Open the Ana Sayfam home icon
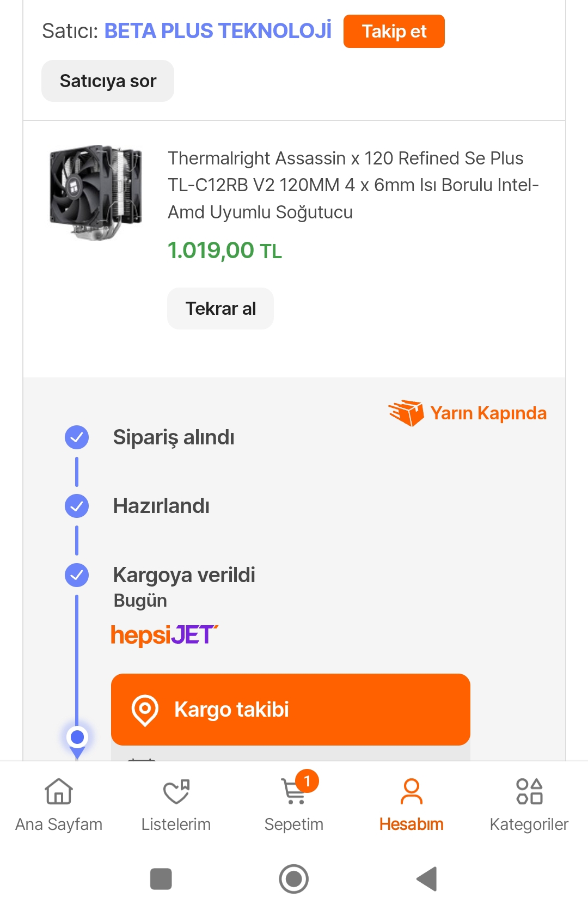 pyautogui.click(x=59, y=791)
